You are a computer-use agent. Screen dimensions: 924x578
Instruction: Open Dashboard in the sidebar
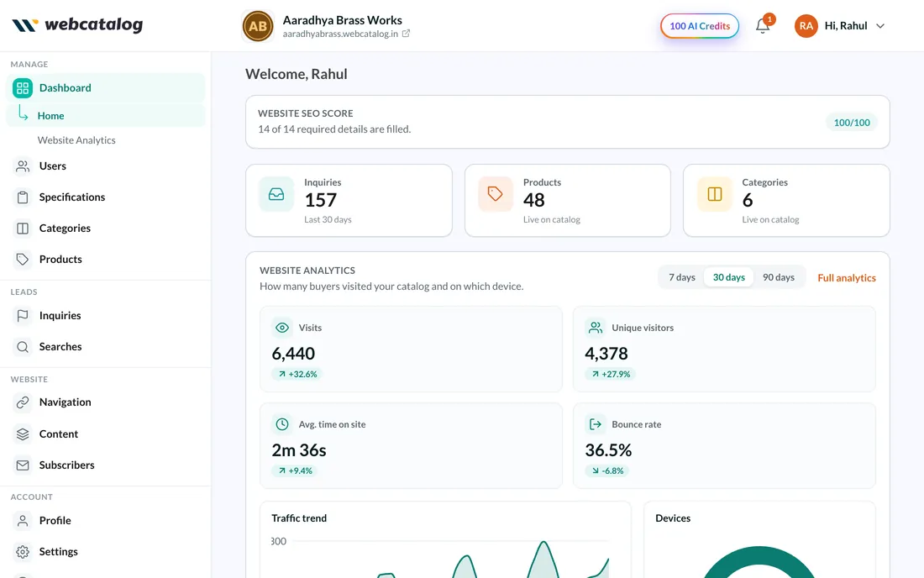106,87
